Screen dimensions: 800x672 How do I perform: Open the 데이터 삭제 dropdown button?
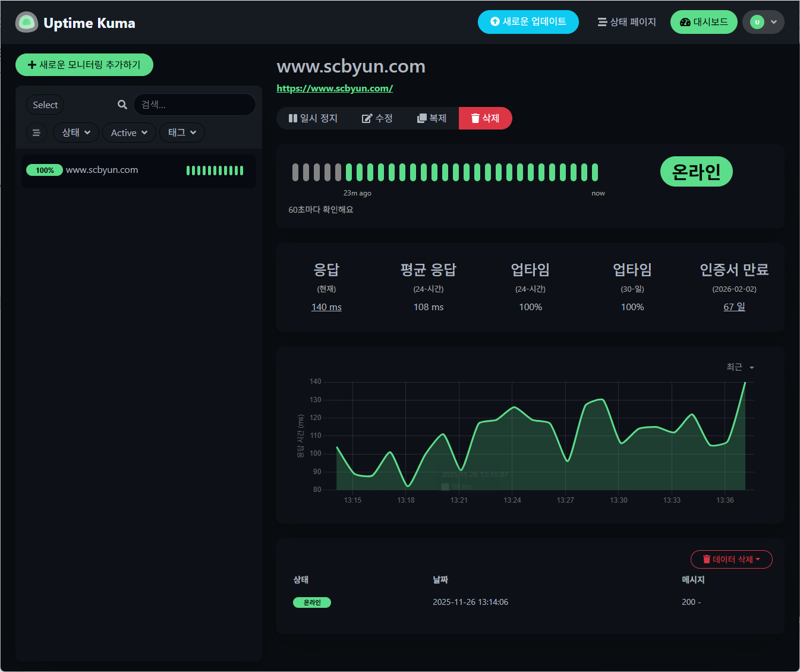click(732, 559)
